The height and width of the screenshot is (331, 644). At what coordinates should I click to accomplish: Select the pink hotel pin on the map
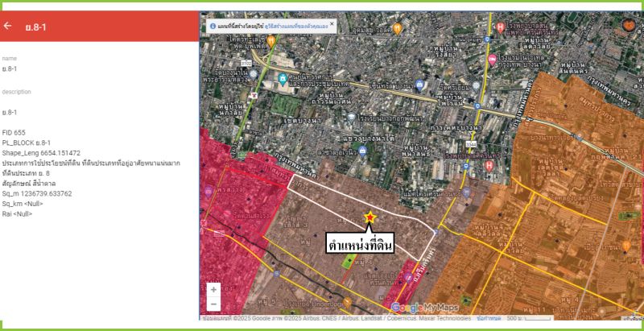[x=492, y=60]
